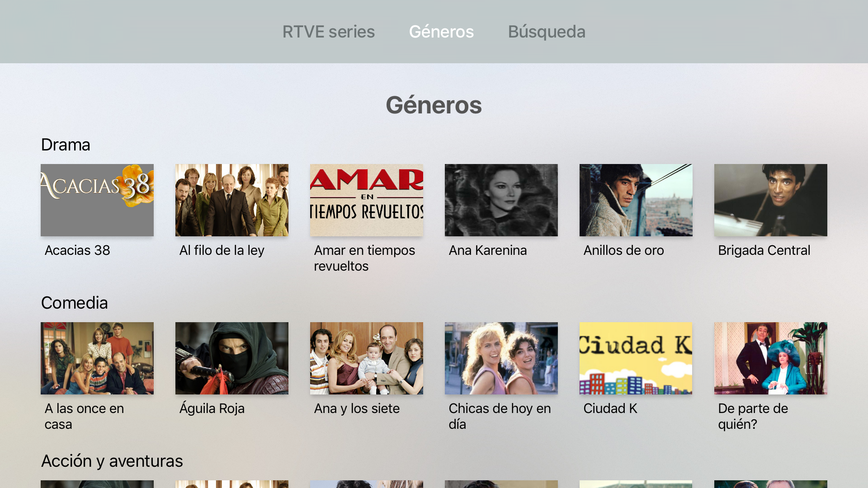
Task: Open the Acacias 38 poster
Action: (x=97, y=200)
